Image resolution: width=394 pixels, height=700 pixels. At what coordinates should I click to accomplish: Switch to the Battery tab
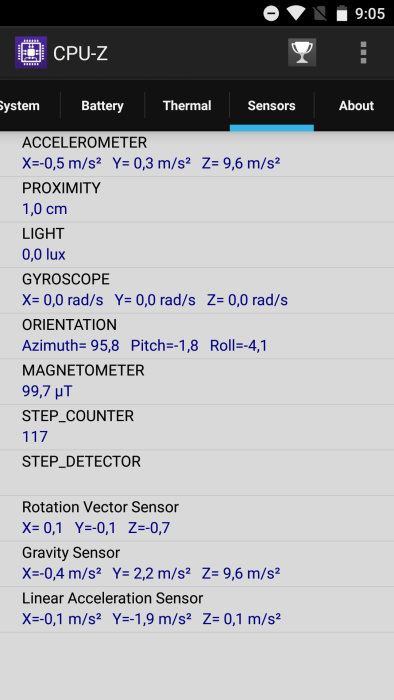click(x=102, y=106)
